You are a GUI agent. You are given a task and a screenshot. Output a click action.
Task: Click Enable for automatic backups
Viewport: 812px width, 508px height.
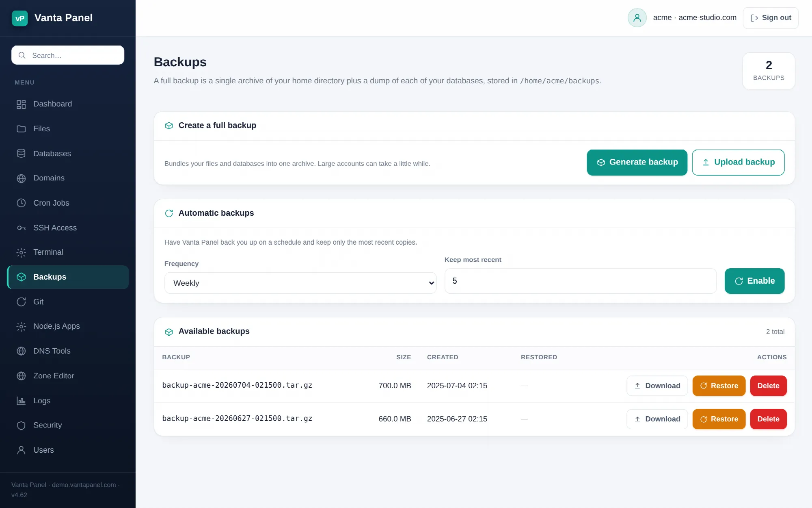[x=754, y=281]
